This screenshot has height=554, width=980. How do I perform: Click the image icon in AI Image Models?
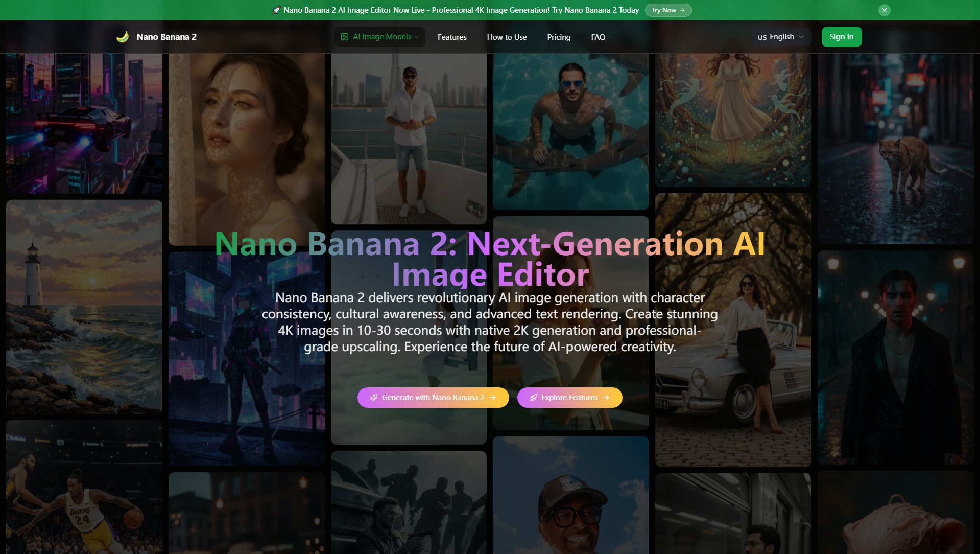coord(345,36)
